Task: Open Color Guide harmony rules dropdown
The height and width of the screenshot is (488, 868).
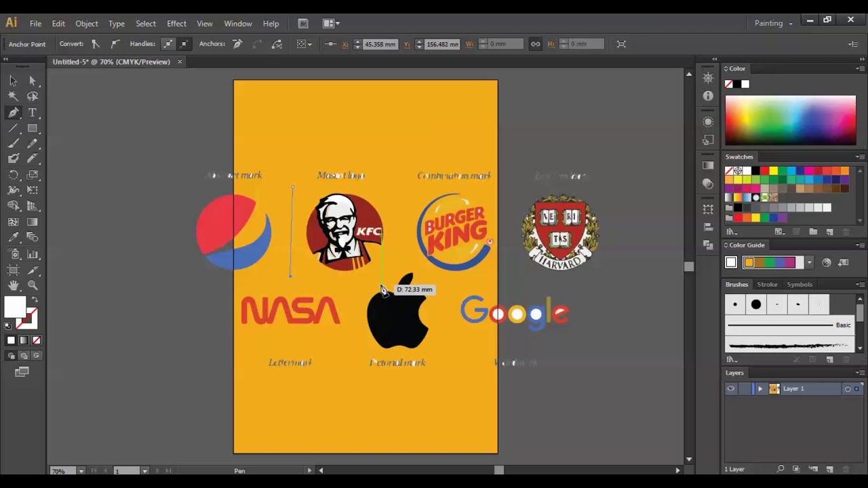Action: pyautogui.click(x=809, y=262)
